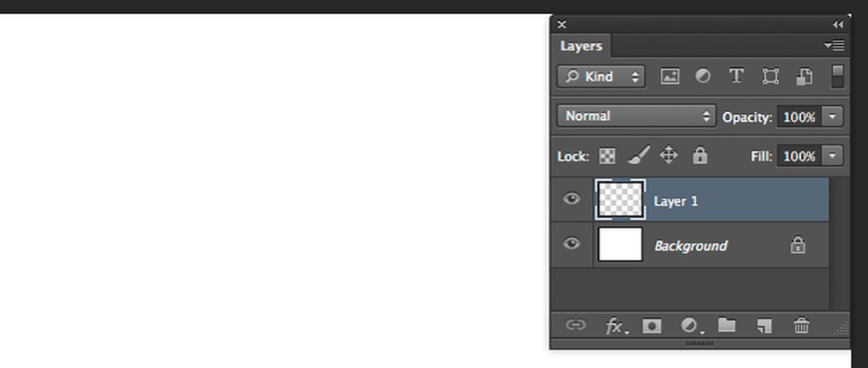This screenshot has height=368, width=868.
Task: Click the smart object filter icon
Action: coord(804,77)
